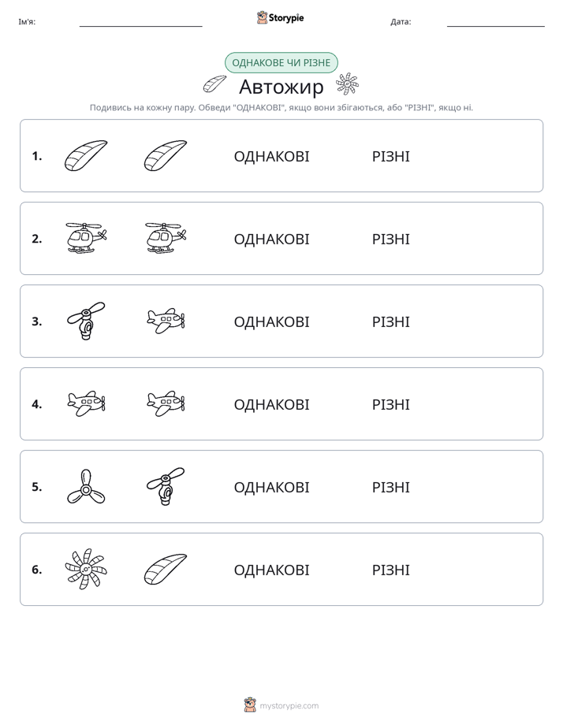Choose РІЗНІ for pair 5
This screenshot has width=563, height=728.
[x=390, y=487]
